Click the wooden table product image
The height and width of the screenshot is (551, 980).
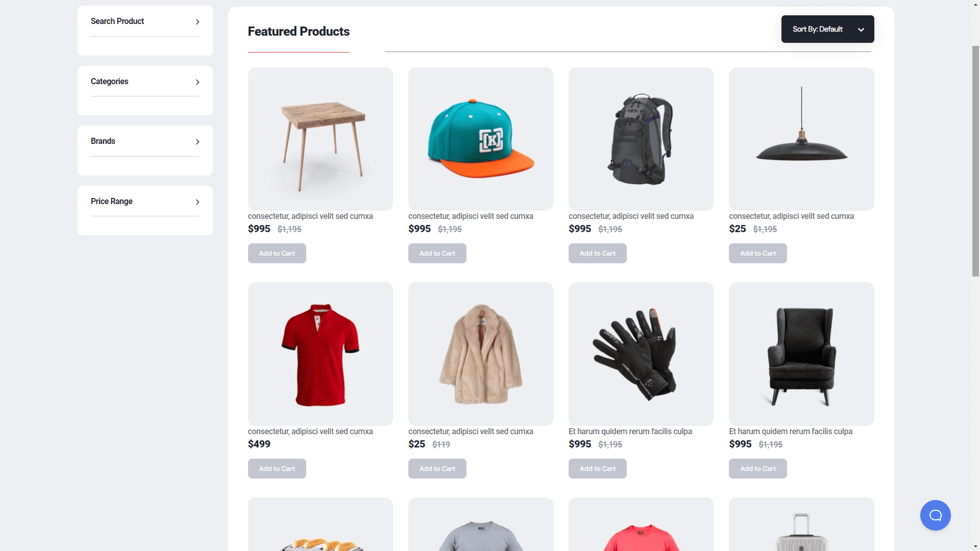coord(321,139)
